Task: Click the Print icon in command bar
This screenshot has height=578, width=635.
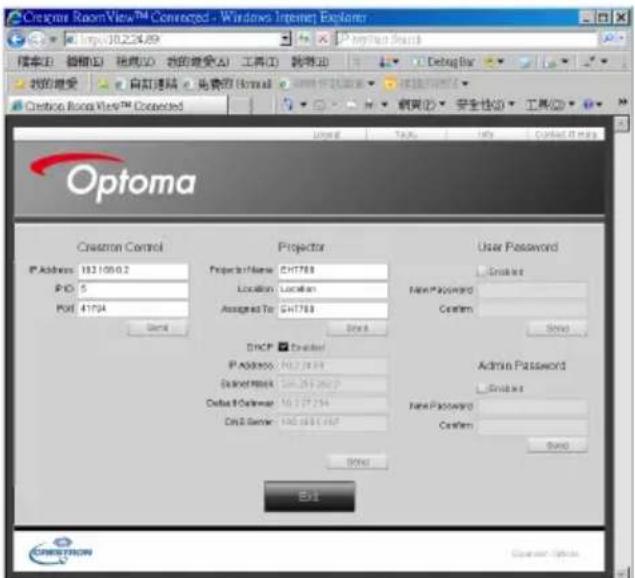Action: (369, 105)
